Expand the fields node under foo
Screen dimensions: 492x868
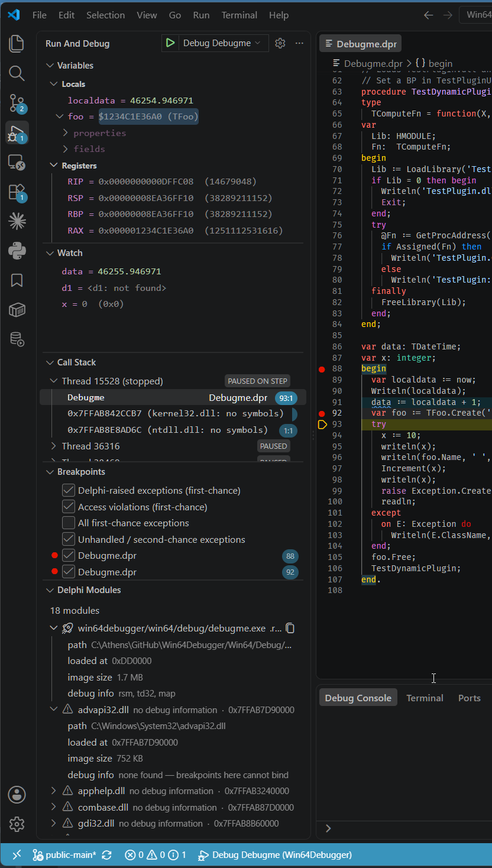click(x=66, y=149)
